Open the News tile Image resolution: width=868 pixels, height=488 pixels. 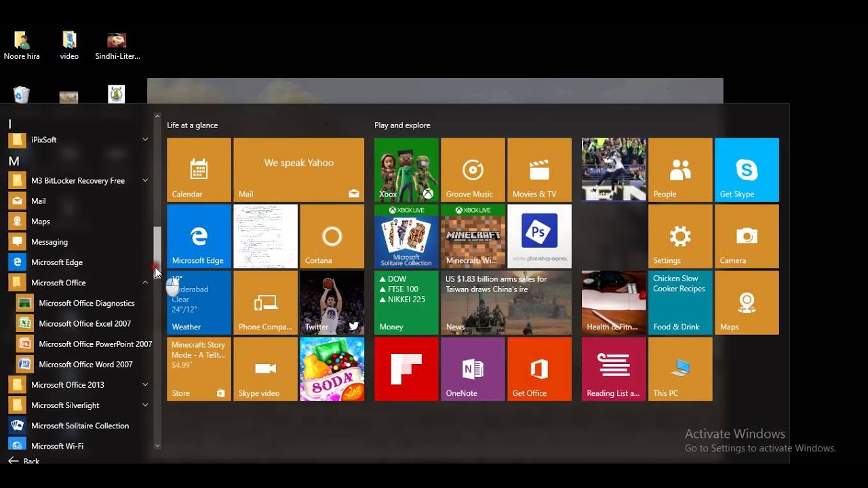tap(506, 303)
